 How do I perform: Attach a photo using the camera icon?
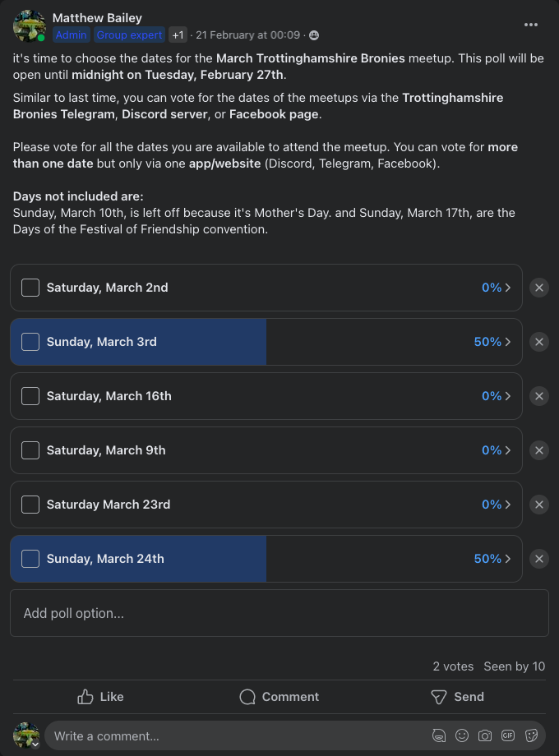coord(485,735)
